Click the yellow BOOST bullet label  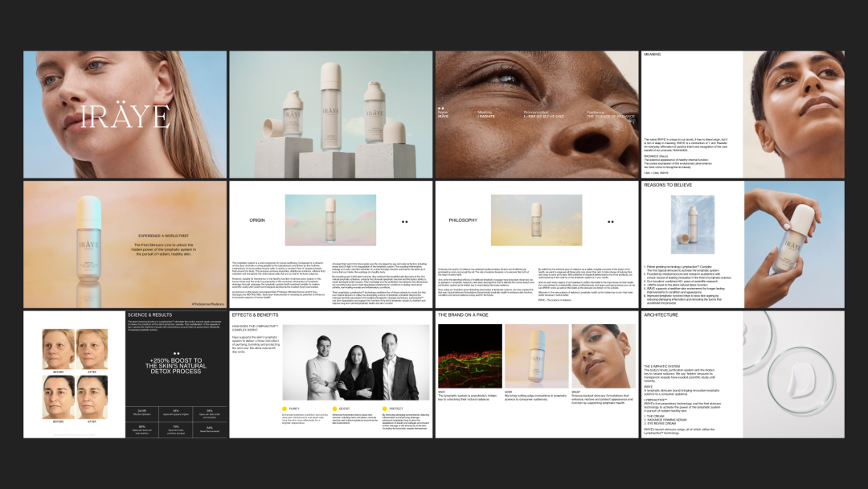pos(342,409)
